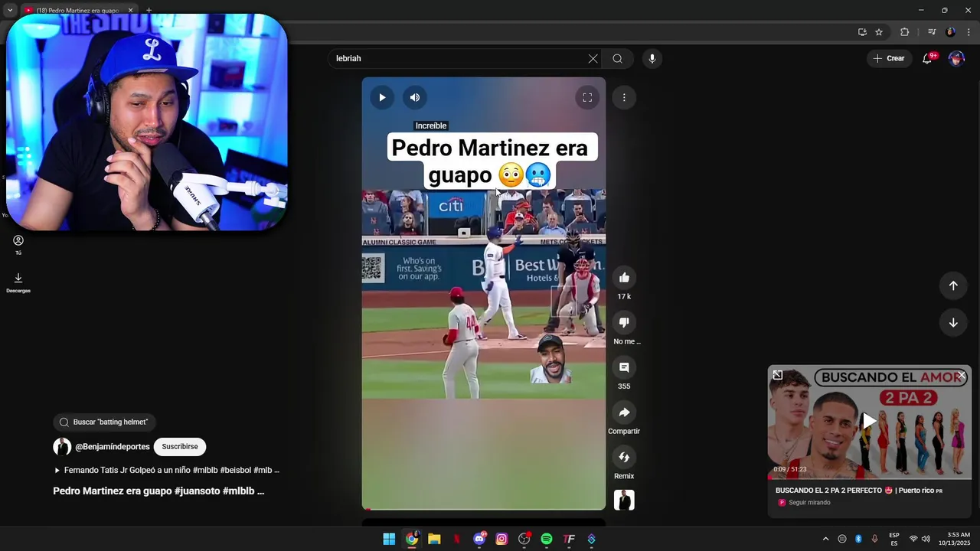Screen dimensions: 980x551
Task: Click the miniplayer's red progress bar
Action: click(870, 478)
